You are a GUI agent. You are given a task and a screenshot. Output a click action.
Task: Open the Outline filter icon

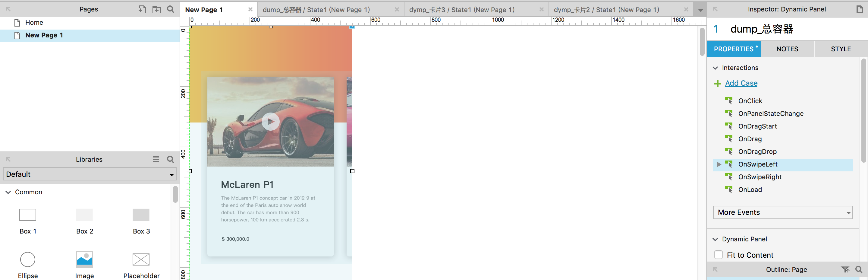coord(845,269)
